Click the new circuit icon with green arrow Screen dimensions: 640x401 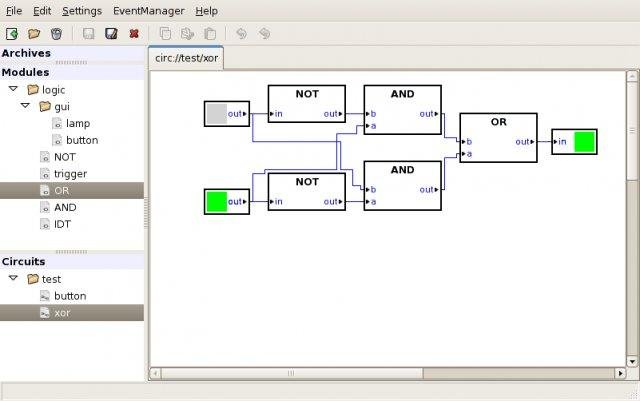pyautogui.click(x=12, y=33)
